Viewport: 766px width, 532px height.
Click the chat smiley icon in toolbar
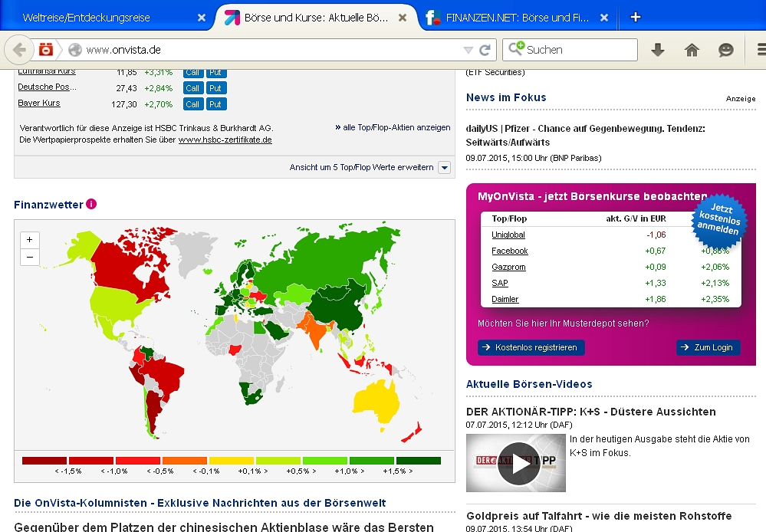pyautogui.click(x=726, y=49)
